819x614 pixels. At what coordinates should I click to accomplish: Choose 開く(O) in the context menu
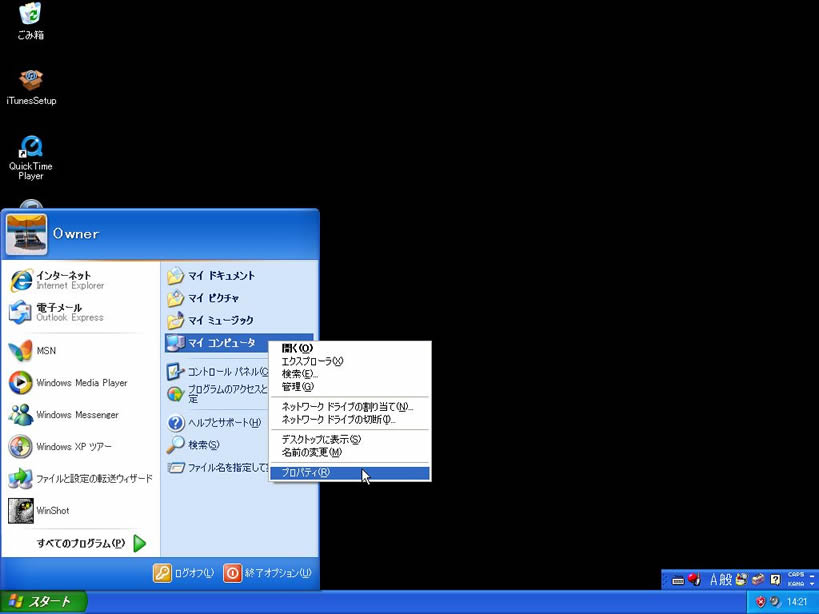coord(349,348)
